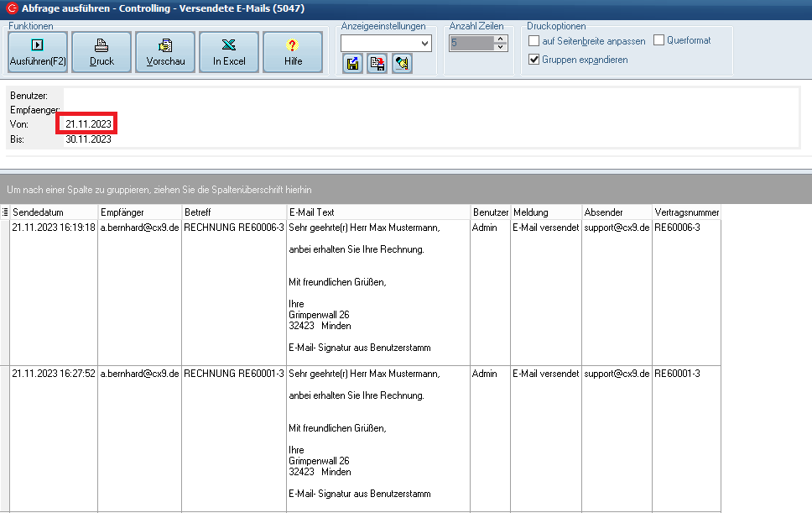Export results with In Excel
The height and width of the screenshot is (513, 812).
[x=229, y=52]
